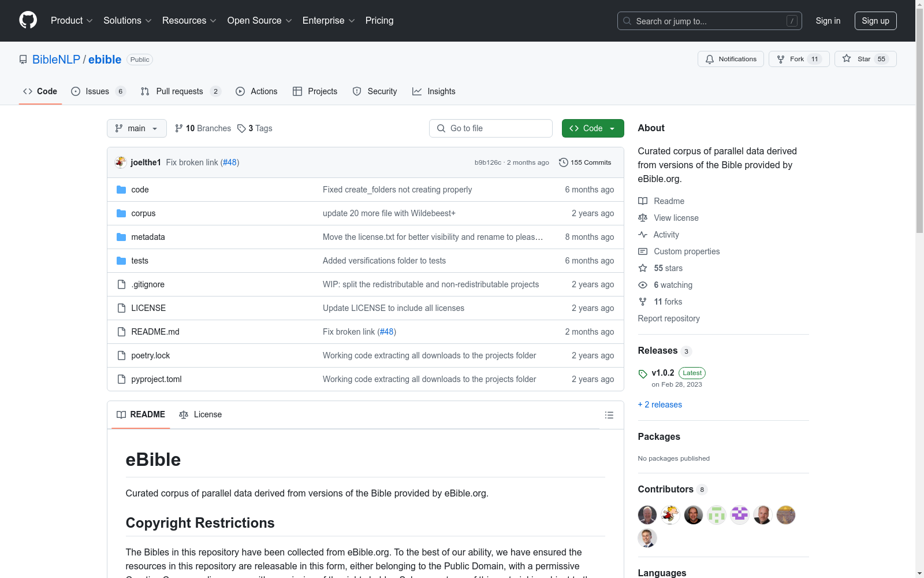
Task: Open the #48 link in the commit bar
Action: click(230, 162)
